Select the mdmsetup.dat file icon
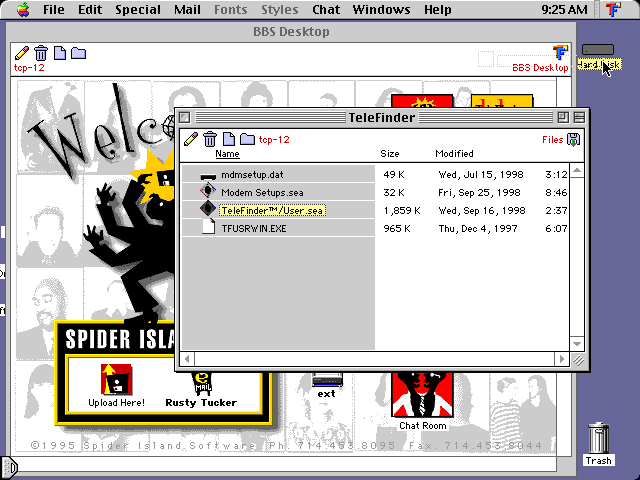This screenshot has height=480, width=640. point(208,176)
